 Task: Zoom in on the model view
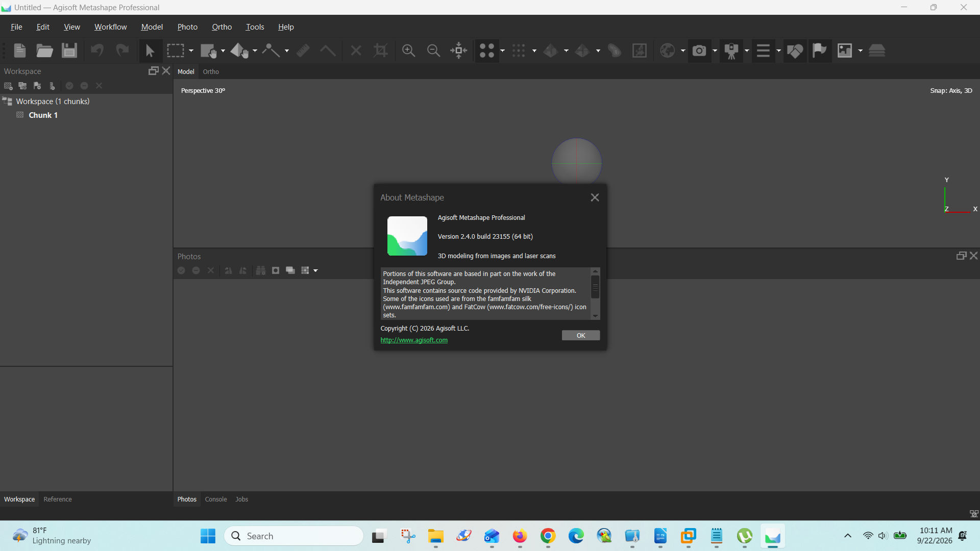408,51
